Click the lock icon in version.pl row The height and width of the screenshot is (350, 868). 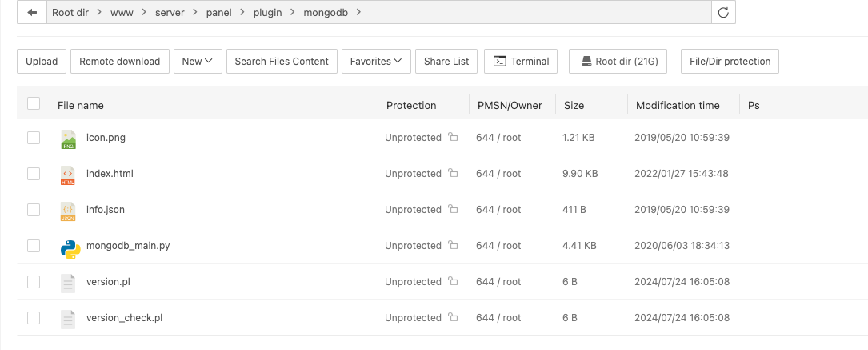(x=454, y=282)
